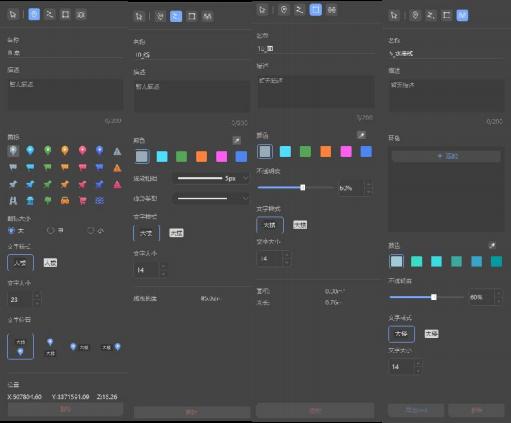
Task: Select the large (大) icon size radio
Action: pos(12,230)
